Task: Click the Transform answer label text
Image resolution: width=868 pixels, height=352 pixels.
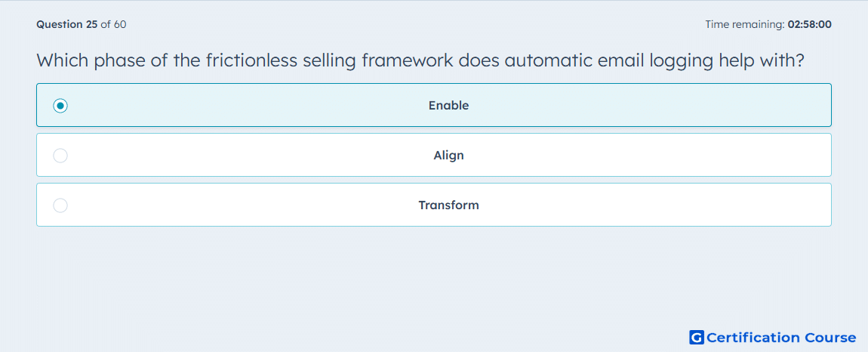Action: pyautogui.click(x=448, y=205)
